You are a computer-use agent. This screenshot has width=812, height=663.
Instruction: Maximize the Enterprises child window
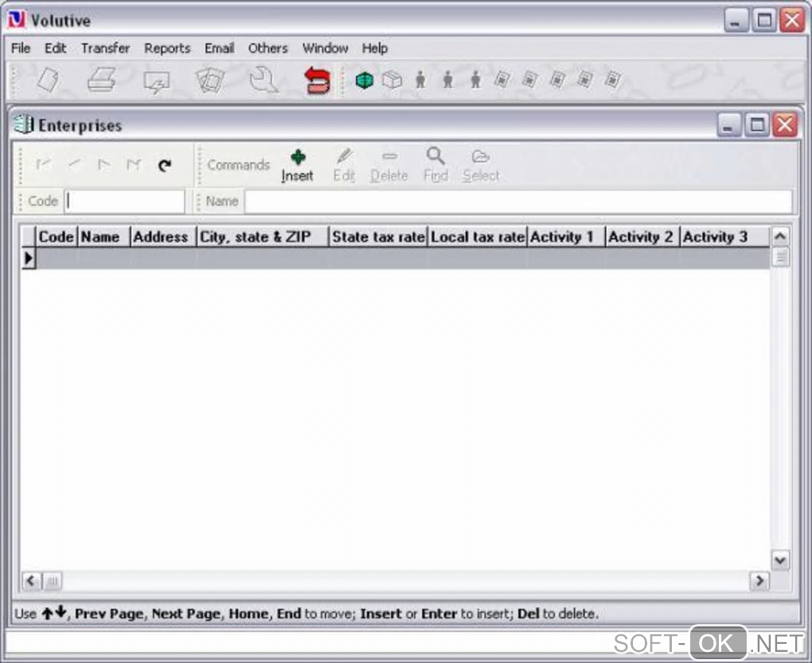tap(757, 125)
